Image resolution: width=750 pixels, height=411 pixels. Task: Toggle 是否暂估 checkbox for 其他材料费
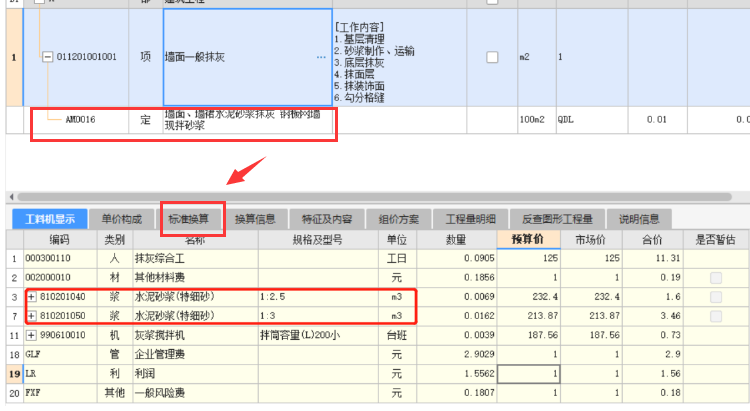tap(716, 278)
